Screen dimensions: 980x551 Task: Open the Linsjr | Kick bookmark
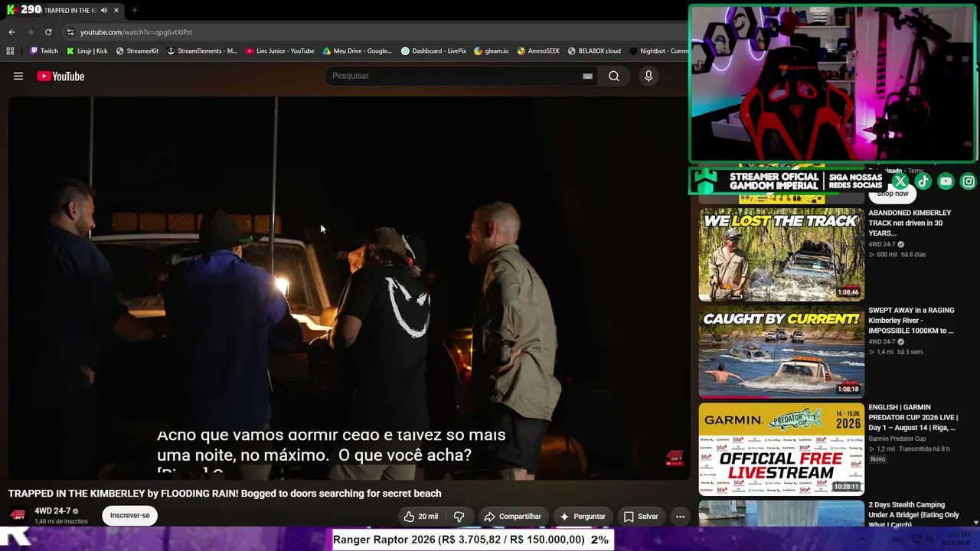click(x=87, y=51)
